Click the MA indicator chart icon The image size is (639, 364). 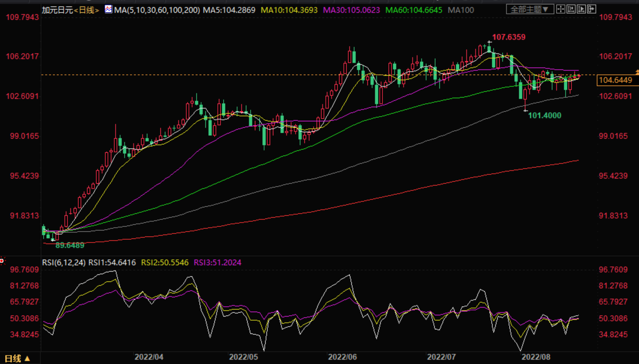(108, 9)
